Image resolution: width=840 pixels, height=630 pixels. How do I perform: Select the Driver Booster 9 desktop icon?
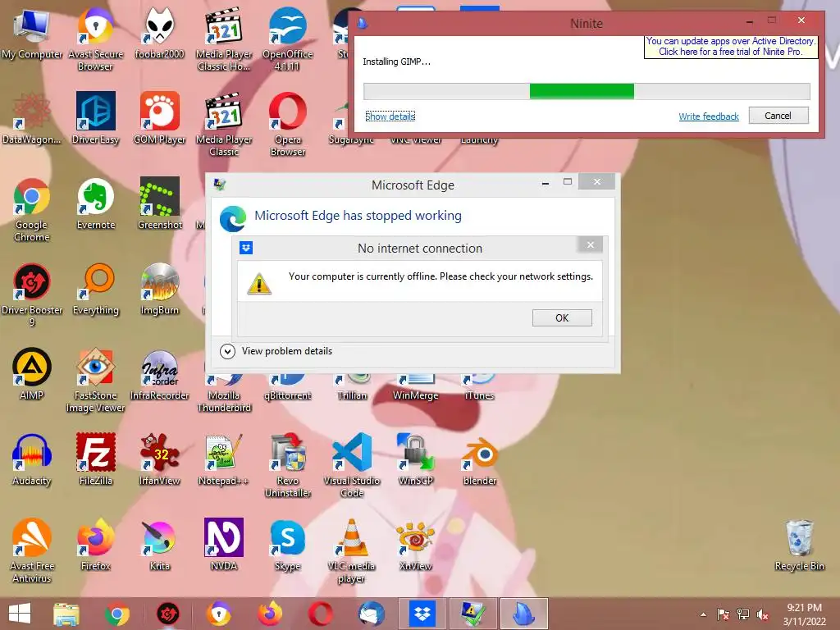(32, 294)
